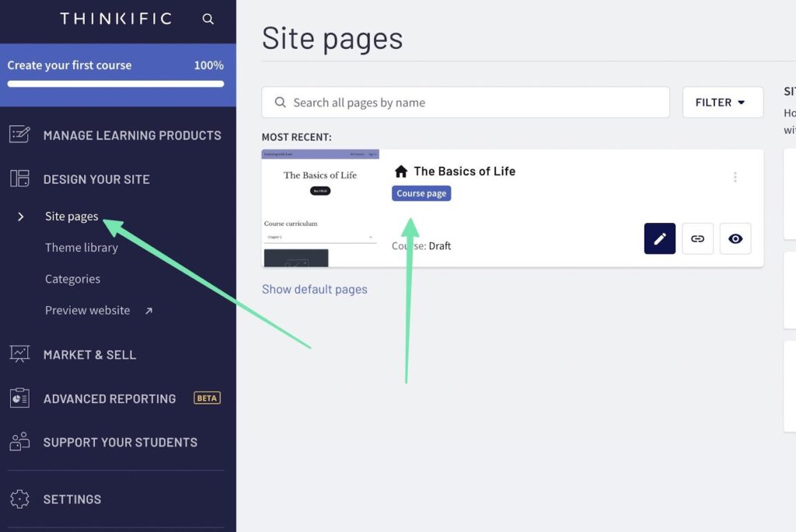Image resolution: width=796 pixels, height=532 pixels.
Task: Click the Support Your Students people icon
Action: (19, 442)
